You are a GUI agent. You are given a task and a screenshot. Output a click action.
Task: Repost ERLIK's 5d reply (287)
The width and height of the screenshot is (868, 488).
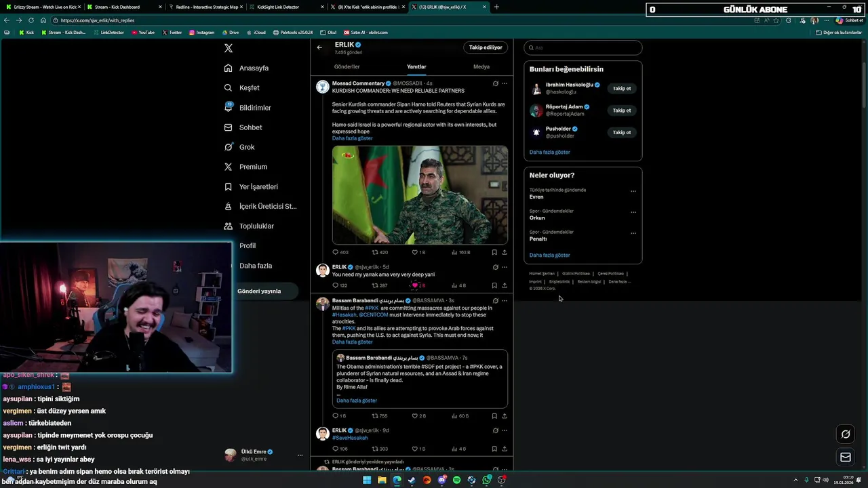point(380,285)
